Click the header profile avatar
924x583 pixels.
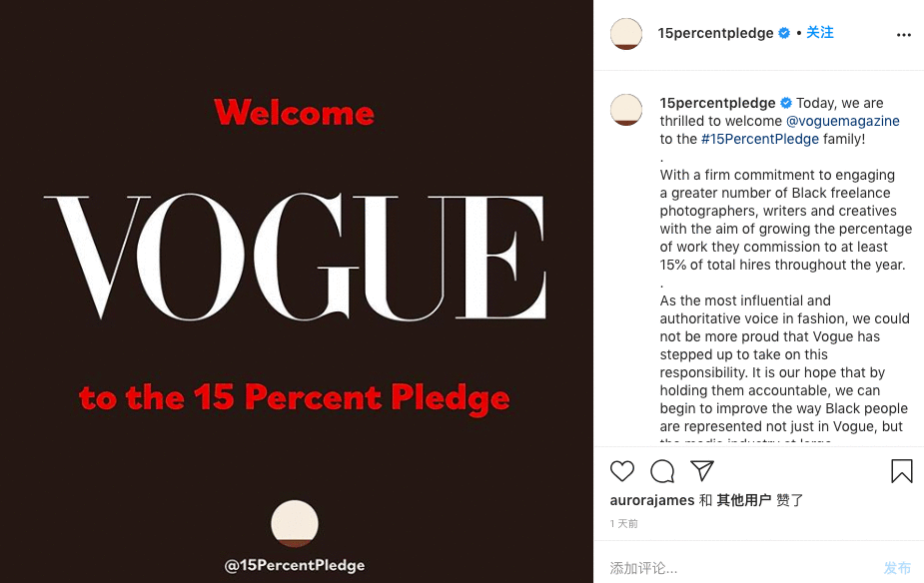point(625,34)
